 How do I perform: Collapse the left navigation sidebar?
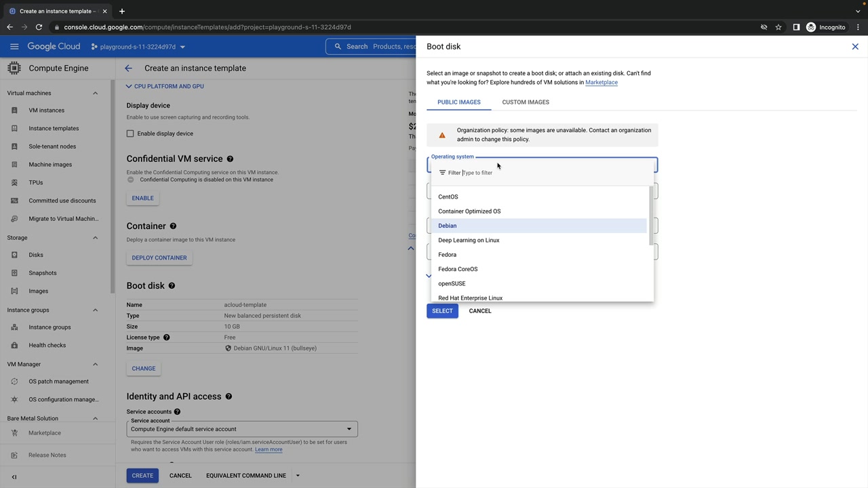14,477
